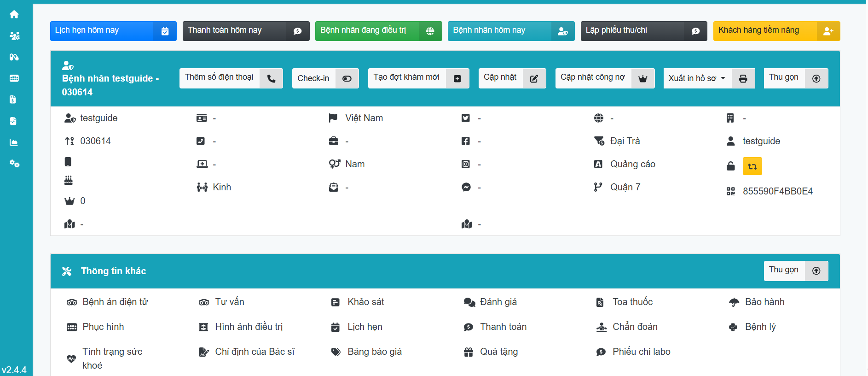This screenshot has width=868, height=376.
Task: Click the home icon in sidebar
Action: [x=14, y=14]
